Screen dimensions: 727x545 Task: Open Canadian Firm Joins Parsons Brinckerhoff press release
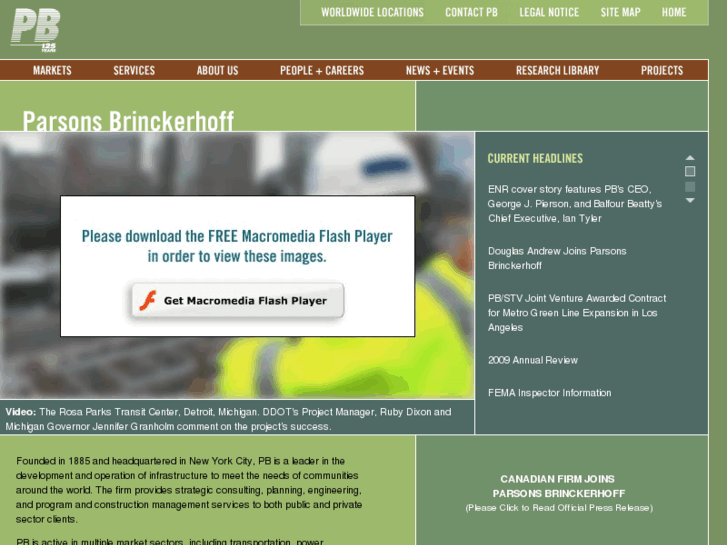tap(559, 486)
